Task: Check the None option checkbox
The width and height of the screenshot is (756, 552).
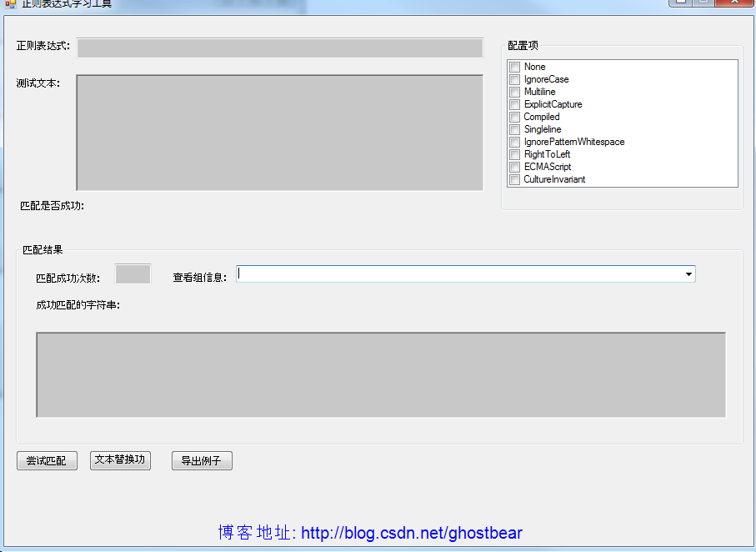Action: [514, 67]
